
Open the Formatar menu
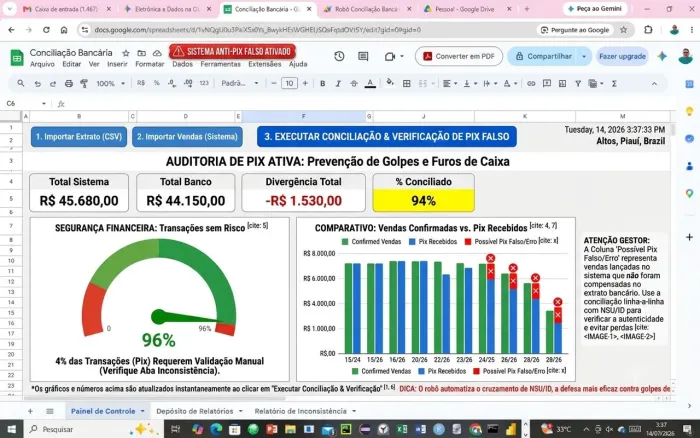pos(150,64)
